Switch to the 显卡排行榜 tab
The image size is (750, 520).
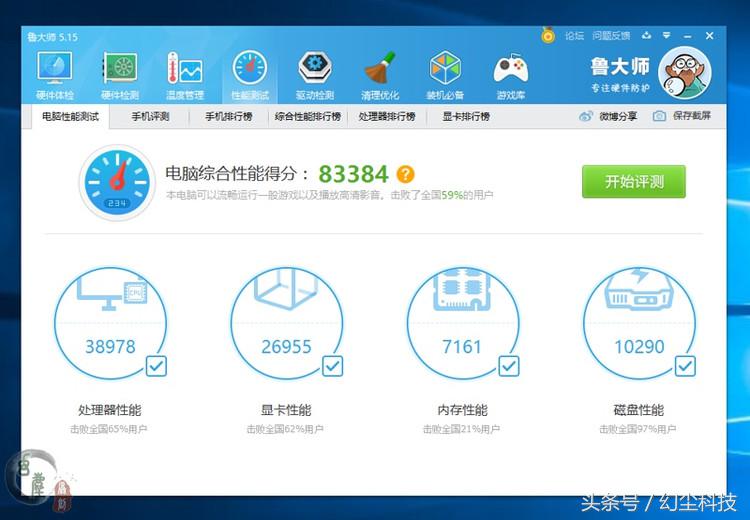coord(466,117)
